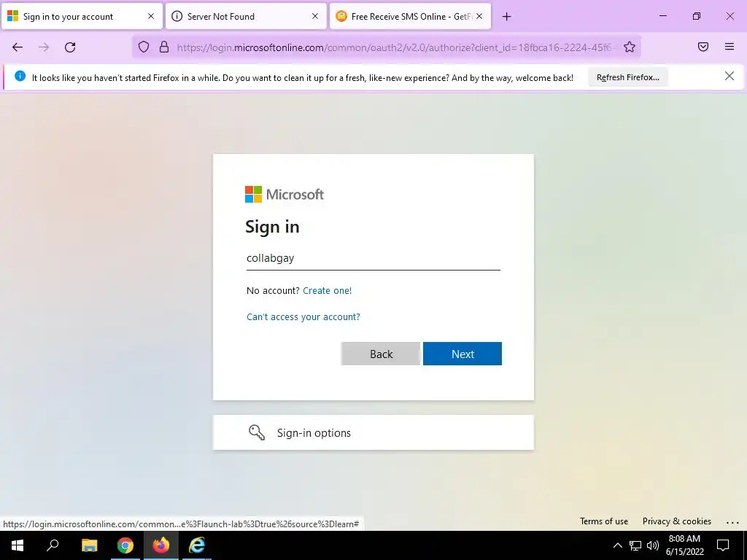The width and height of the screenshot is (747, 560).
Task: Switch to the Sign in to your account tab
Action: point(82,16)
